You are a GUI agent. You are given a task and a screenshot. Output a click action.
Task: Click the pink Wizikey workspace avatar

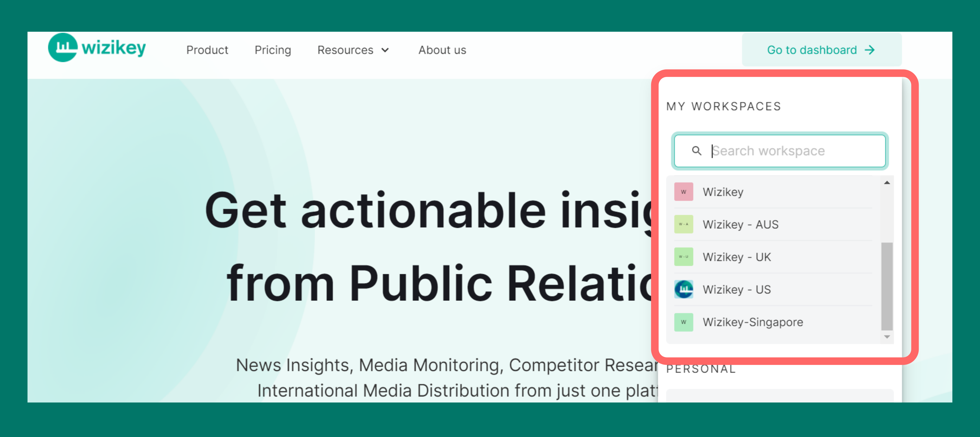tap(683, 192)
